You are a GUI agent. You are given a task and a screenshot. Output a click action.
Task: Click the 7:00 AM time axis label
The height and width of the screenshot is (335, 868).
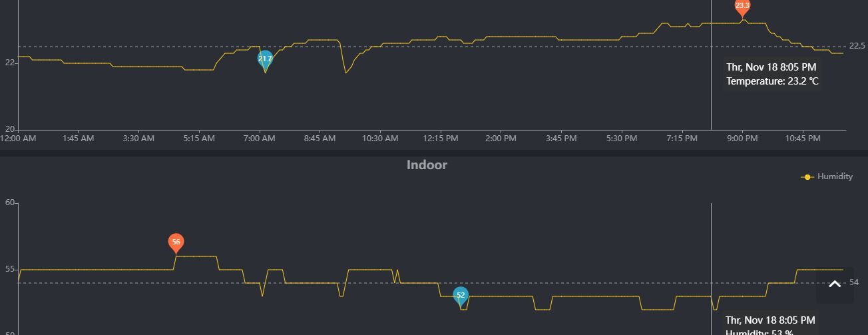(259, 139)
